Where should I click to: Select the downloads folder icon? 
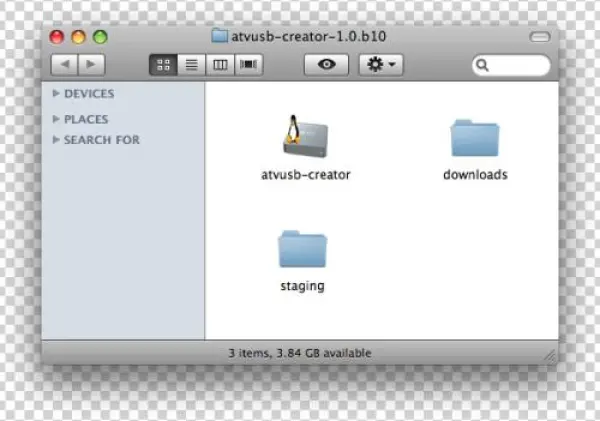475,138
